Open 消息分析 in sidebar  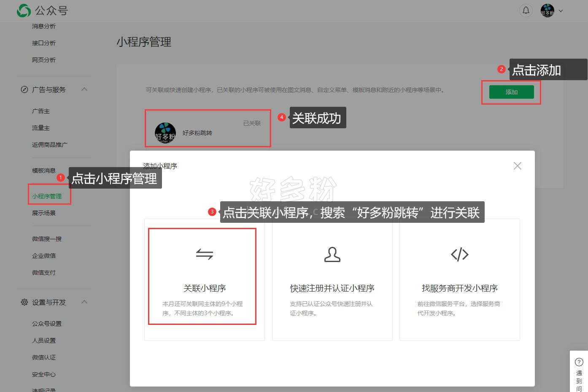click(x=44, y=26)
